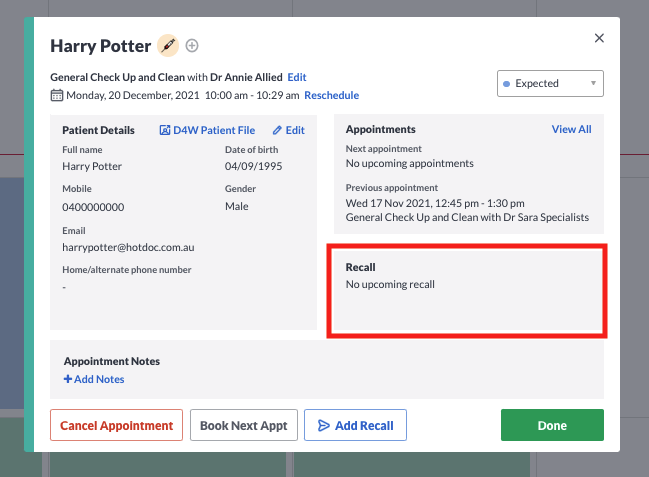Image resolution: width=649 pixels, height=477 pixels.
Task: Click the 'Monday, 20 December, 2021' date text
Action: (x=133, y=95)
